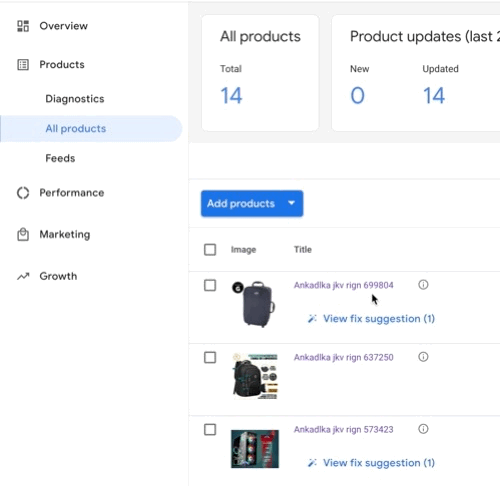
Task: Open Feeds page
Action: coord(60,158)
